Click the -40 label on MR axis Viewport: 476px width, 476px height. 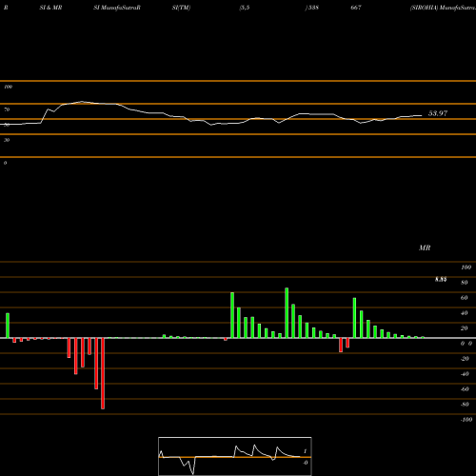(465, 374)
